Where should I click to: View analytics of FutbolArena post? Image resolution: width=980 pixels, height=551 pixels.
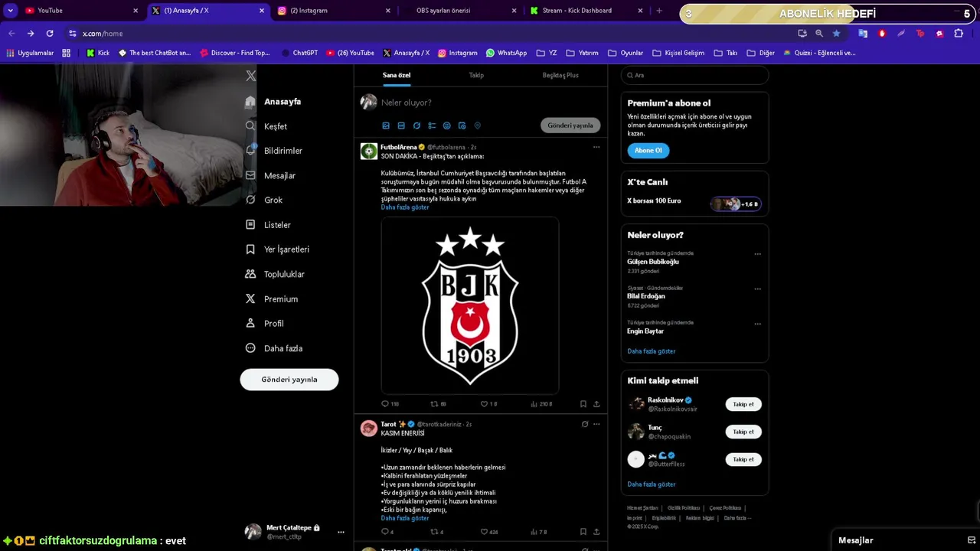[x=541, y=404]
